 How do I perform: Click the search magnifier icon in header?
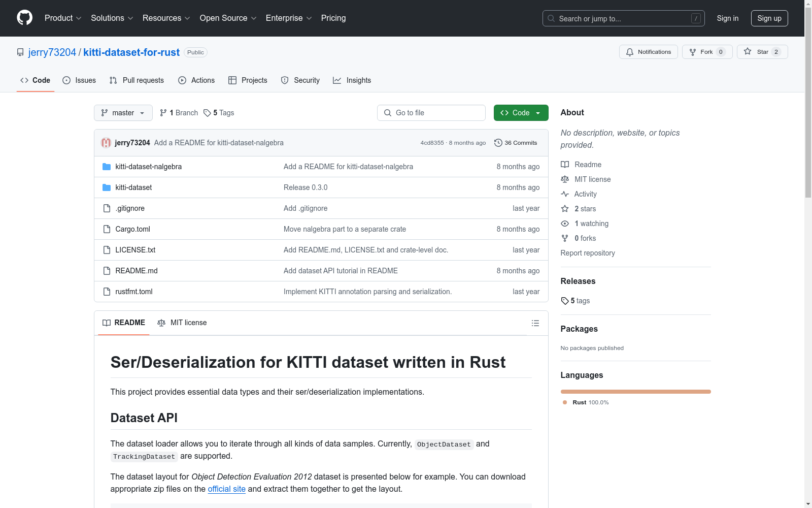pyautogui.click(x=551, y=18)
